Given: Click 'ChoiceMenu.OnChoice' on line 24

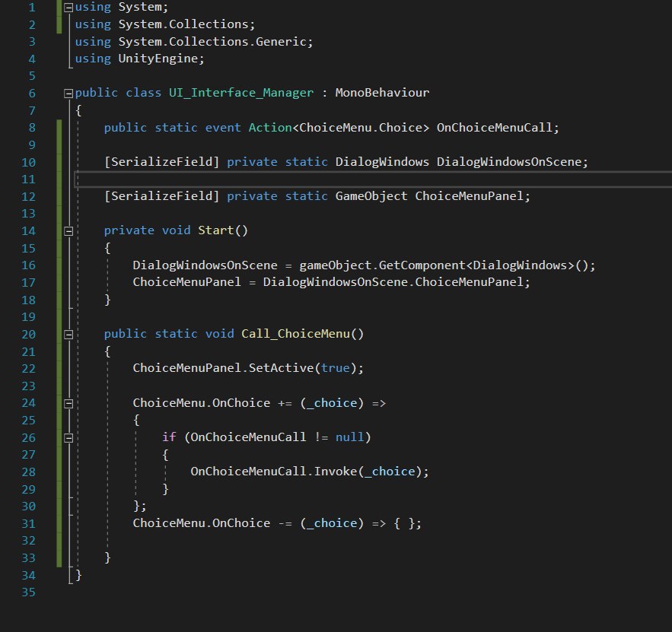Looking at the screenshot, I should [202, 403].
